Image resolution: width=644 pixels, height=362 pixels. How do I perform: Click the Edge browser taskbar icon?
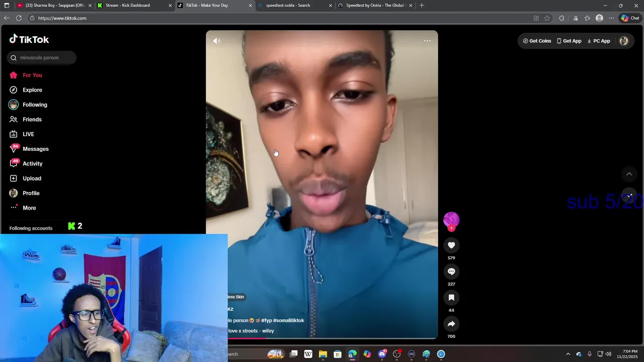tap(353, 354)
